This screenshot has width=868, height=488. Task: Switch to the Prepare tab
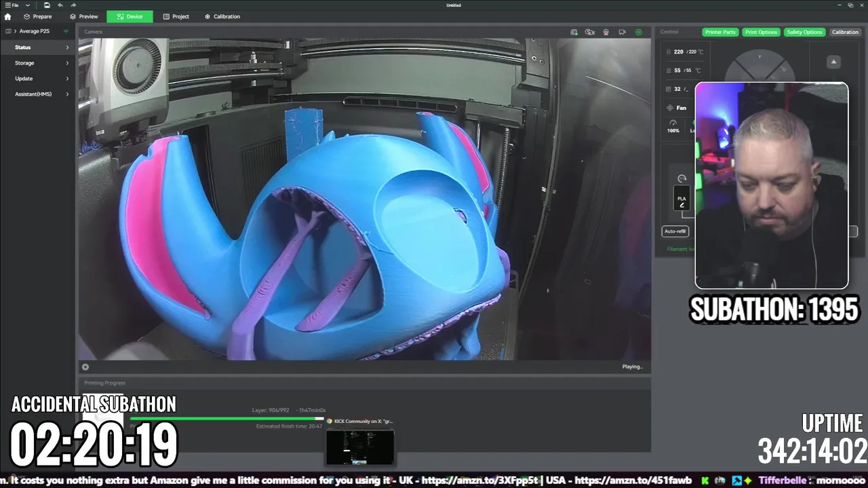[37, 16]
